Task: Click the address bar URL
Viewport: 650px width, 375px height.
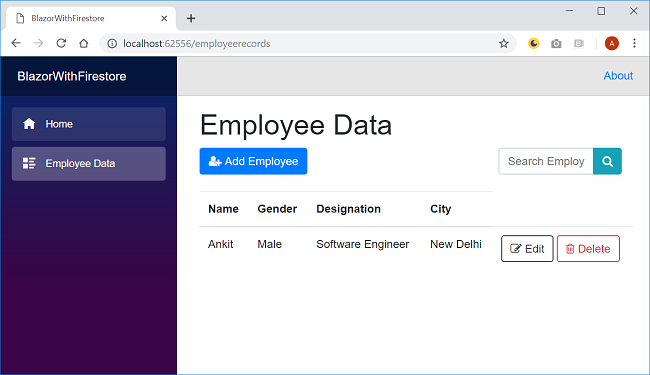Action: pyautogui.click(x=196, y=44)
